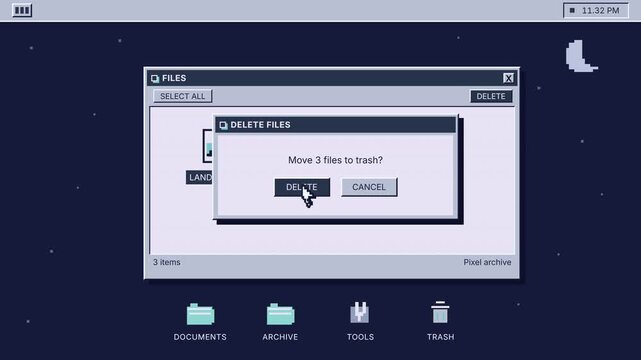Click the Delete Files dialog title icon
Screen dimensions: 641x360
pos(223,125)
